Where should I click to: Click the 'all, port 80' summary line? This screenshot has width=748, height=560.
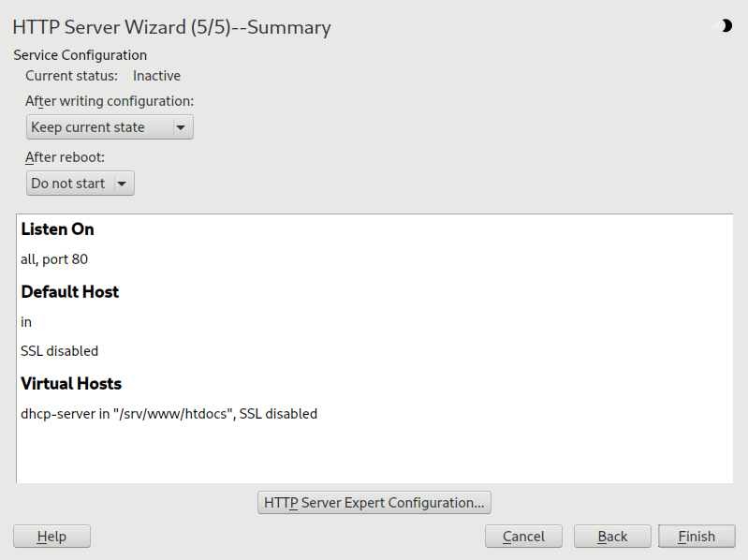pos(54,259)
